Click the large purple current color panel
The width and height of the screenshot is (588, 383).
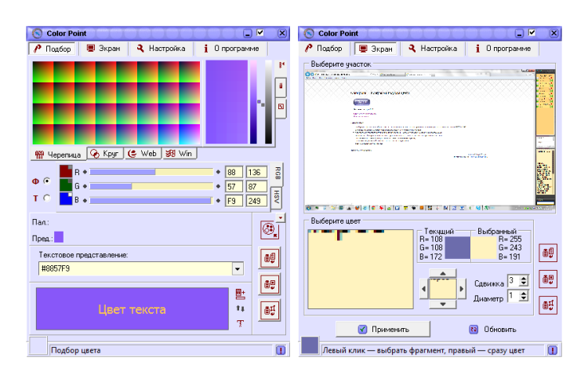[x=227, y=102]
